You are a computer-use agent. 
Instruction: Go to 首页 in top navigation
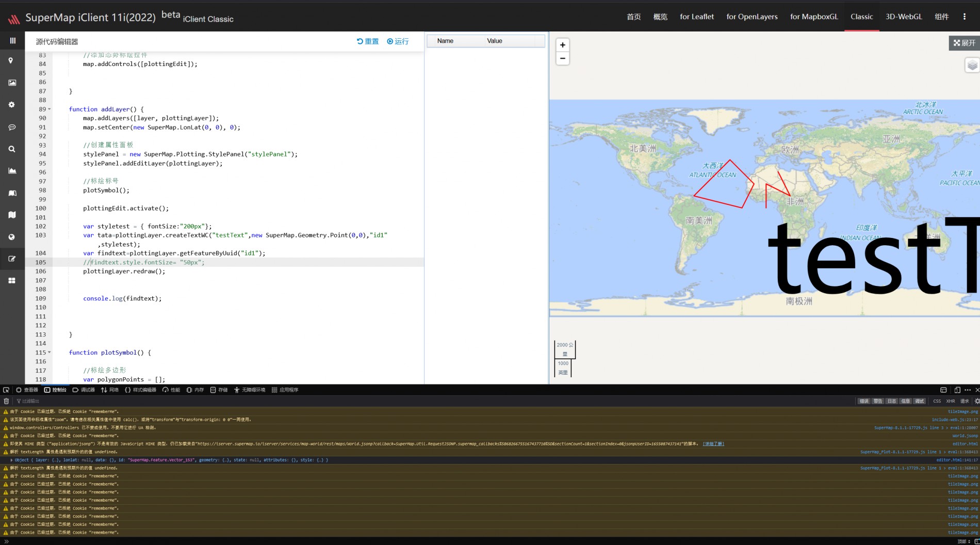633,17
